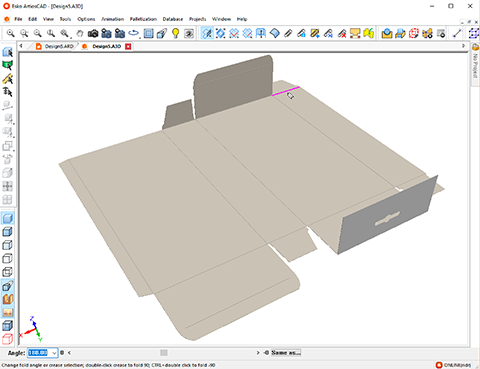Click the first zoom magnifier in toolbar
The width and height of the screenshot is (480, 369).
click(11, 33)
